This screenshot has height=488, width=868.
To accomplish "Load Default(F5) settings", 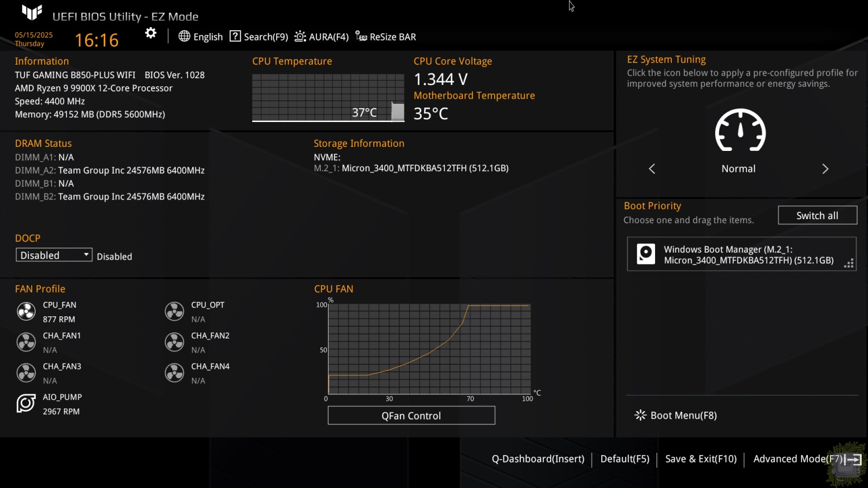I will 625,459.
